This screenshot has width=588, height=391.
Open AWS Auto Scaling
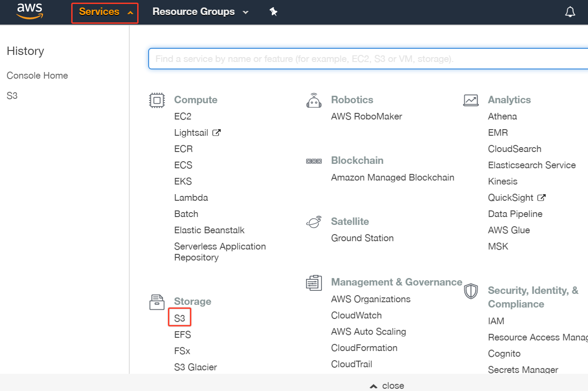coord(369,332)
